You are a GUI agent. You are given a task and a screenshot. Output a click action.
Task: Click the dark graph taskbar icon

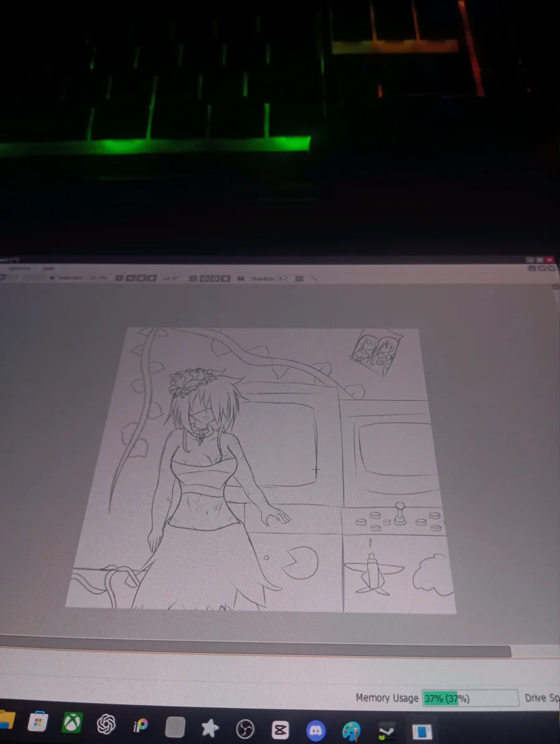386,732
